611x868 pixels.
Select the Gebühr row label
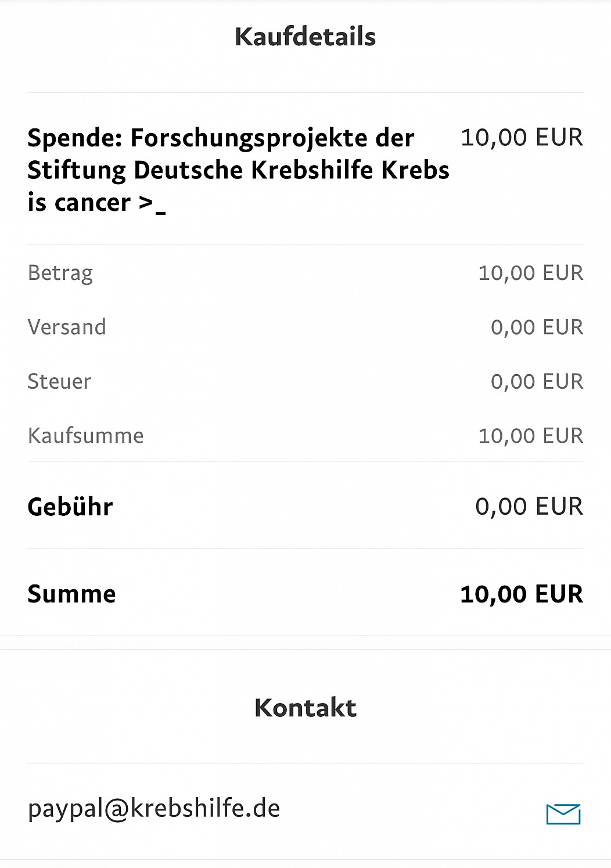(70, 507)
